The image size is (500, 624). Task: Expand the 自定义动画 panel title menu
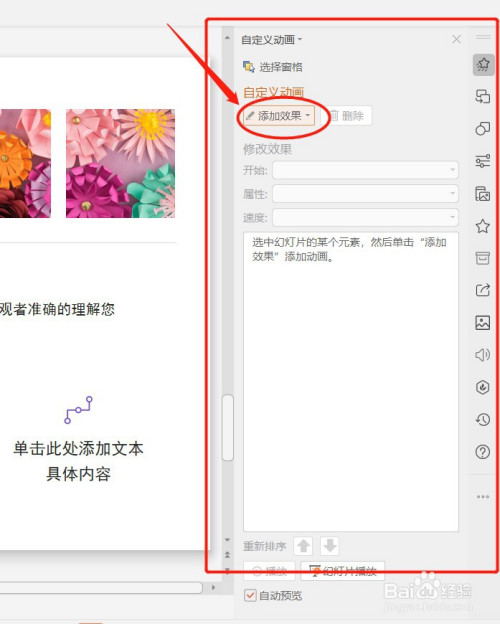272,40
